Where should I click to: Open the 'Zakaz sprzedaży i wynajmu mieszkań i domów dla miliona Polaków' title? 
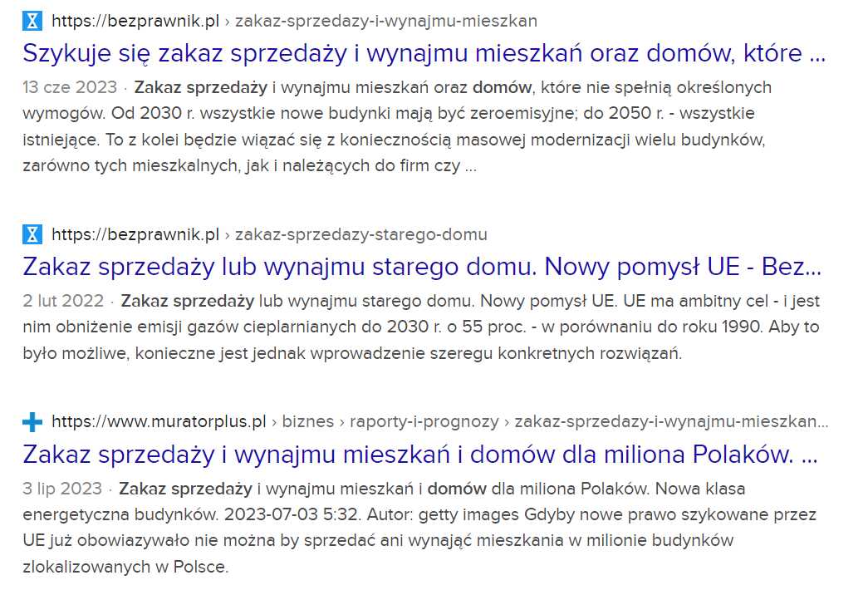(420, 455)
